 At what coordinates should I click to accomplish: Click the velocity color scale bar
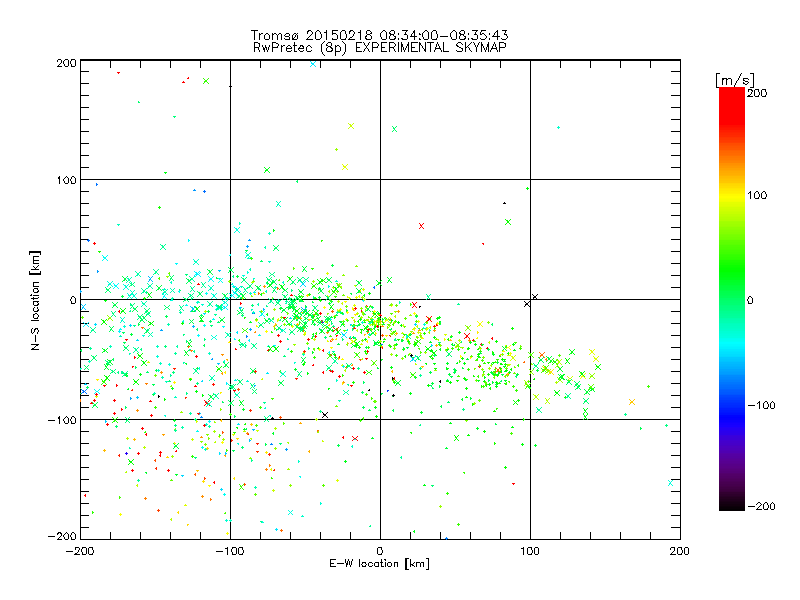732,299
